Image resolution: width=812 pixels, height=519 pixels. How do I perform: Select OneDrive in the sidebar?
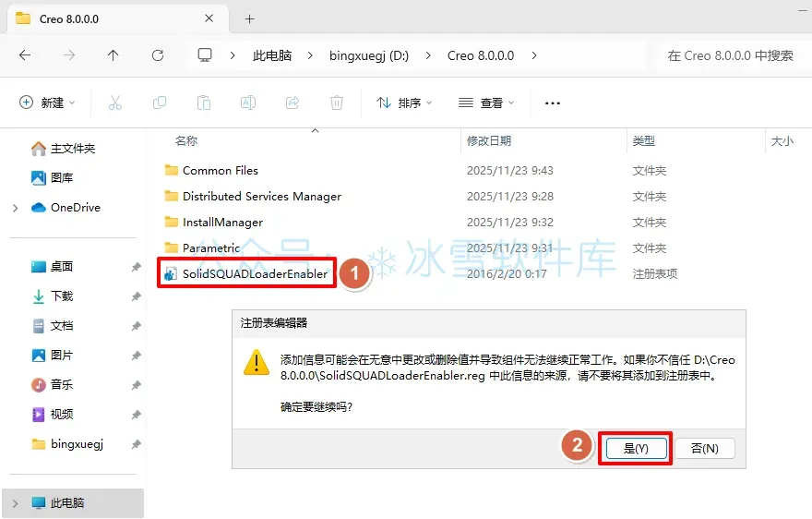[66, 208]
